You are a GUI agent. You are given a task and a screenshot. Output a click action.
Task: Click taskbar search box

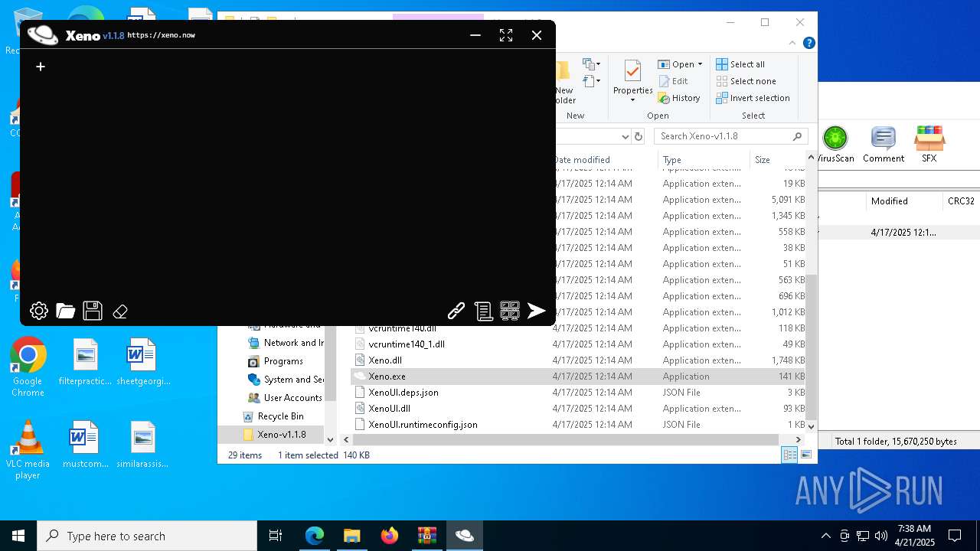point(147,536)
